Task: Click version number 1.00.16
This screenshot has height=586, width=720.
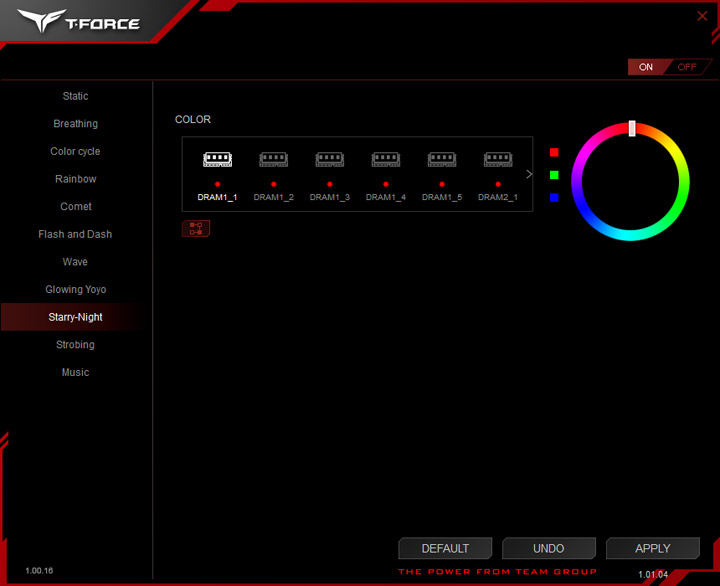Action: [39, 570]
